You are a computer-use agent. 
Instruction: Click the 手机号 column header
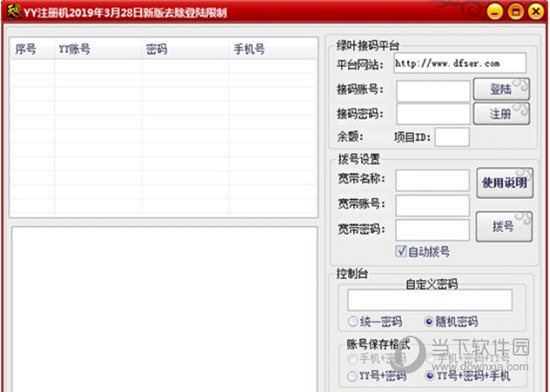273,49
